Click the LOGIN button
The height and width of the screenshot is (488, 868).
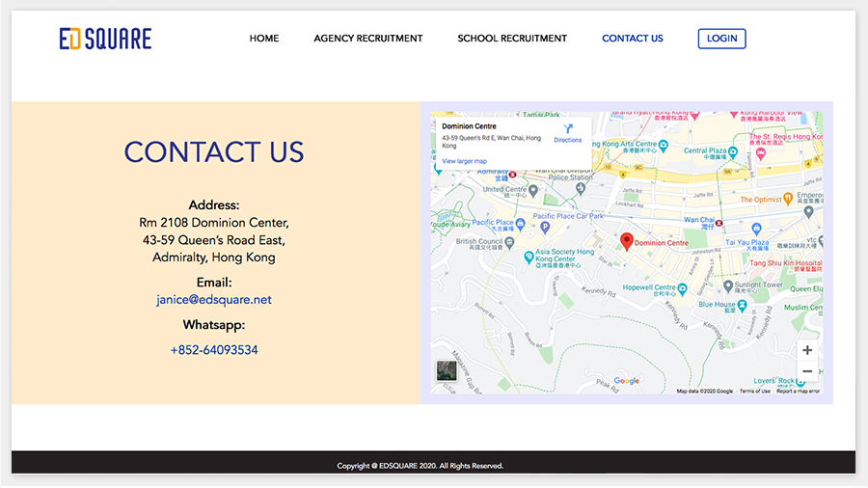[x=721, y=39]
